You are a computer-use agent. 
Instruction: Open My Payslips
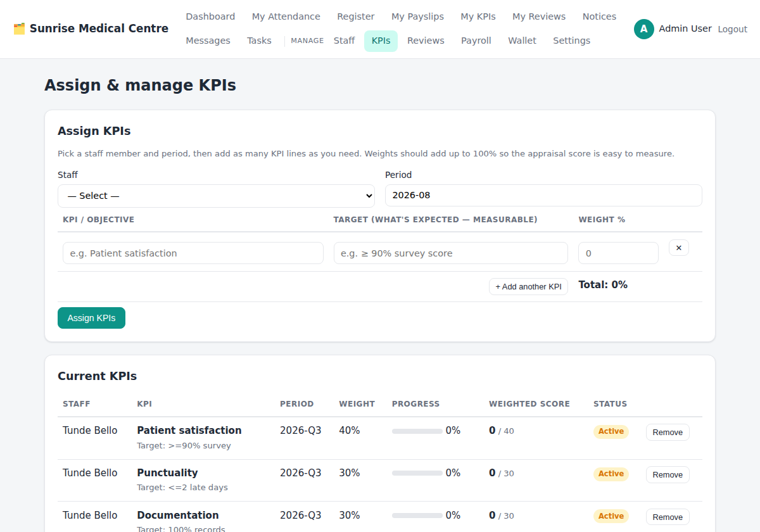(x=417, y=16)
